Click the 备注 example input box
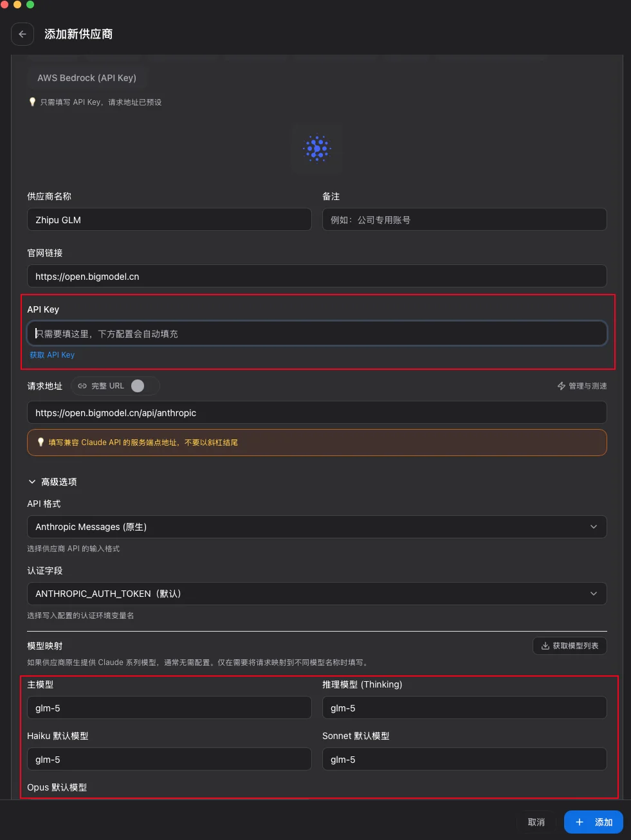Viewport: 631px width, 840px height. click(464, 219)
